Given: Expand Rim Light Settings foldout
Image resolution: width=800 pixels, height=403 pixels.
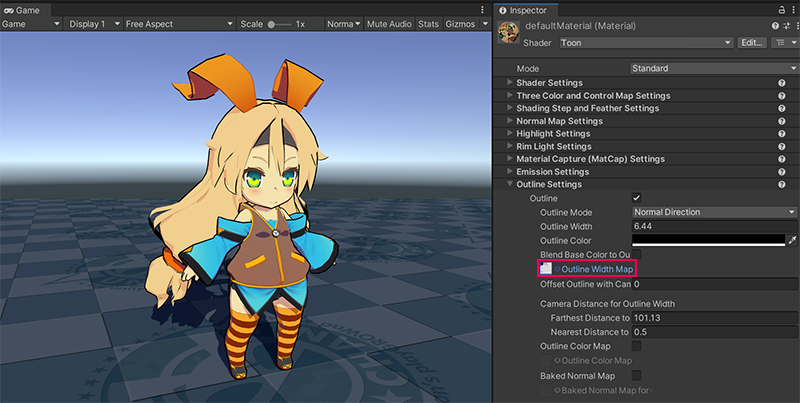Looking at the screenshot, I should [x=509, y=146].
